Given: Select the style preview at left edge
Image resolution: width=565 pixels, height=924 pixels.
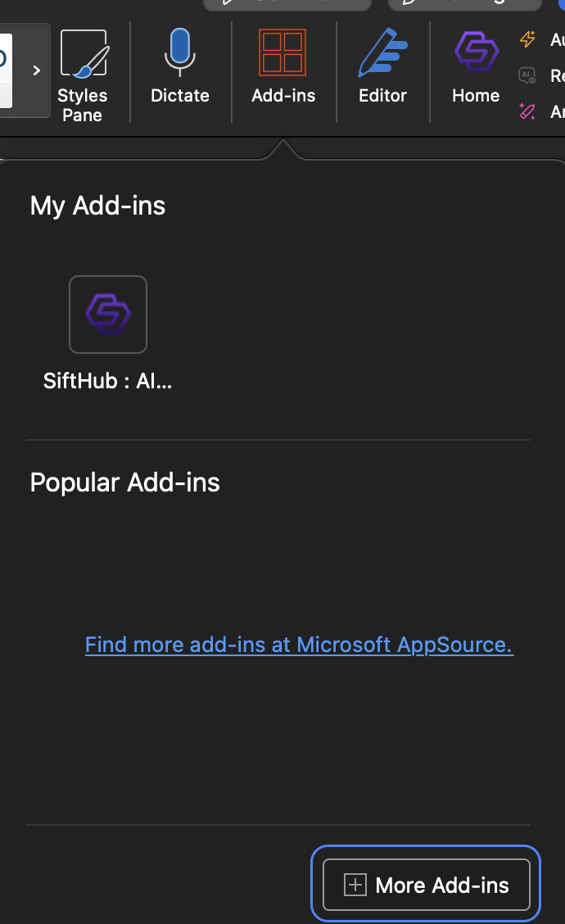Looking at the screenshot, I should point(5,70).
